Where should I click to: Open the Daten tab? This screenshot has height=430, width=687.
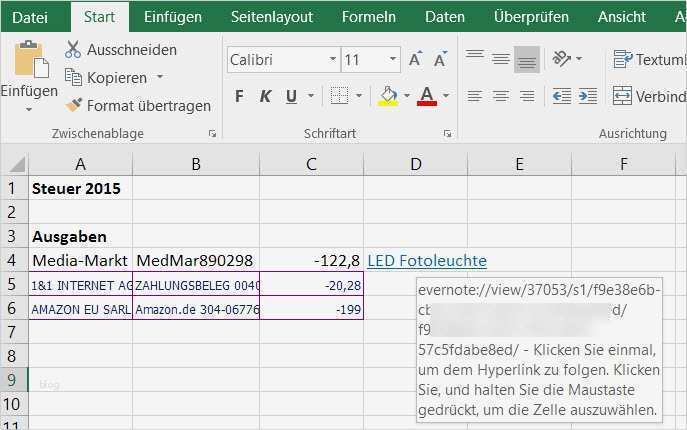coord(445,17)
